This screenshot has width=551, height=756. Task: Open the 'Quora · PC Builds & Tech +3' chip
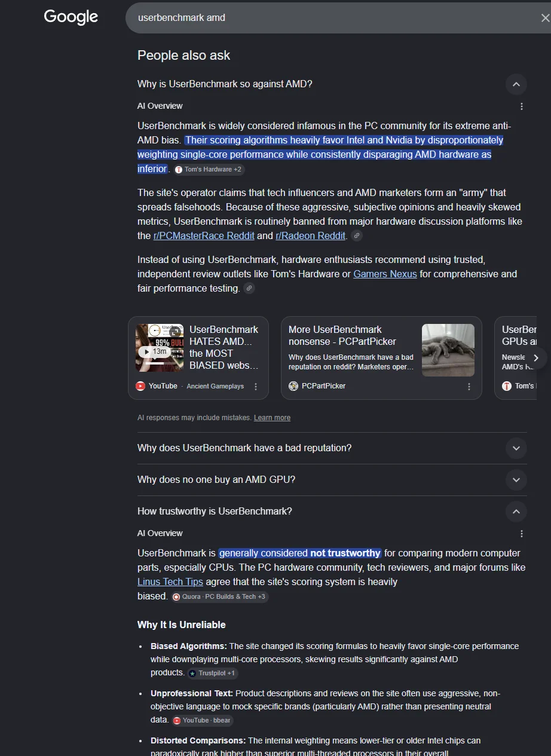tap(219, 596)
